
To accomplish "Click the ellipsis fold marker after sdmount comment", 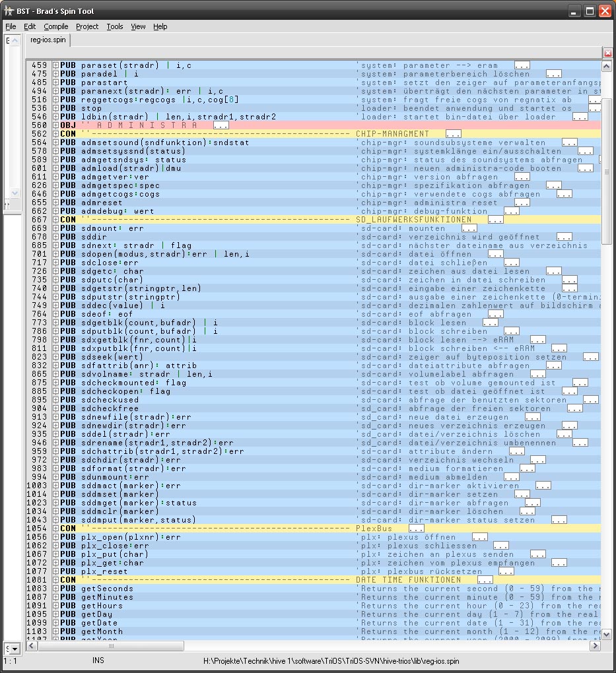I will pos(469,228).
